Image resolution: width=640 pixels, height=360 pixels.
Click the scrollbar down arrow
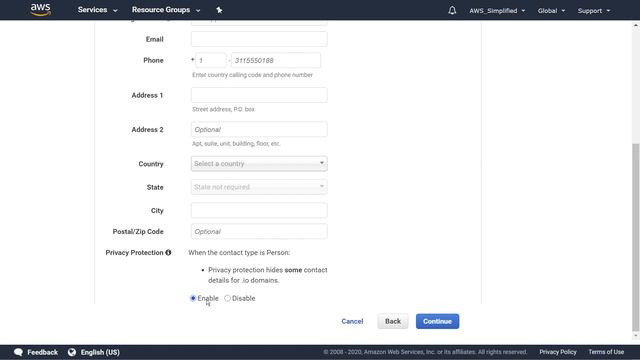tap(636, 336)
